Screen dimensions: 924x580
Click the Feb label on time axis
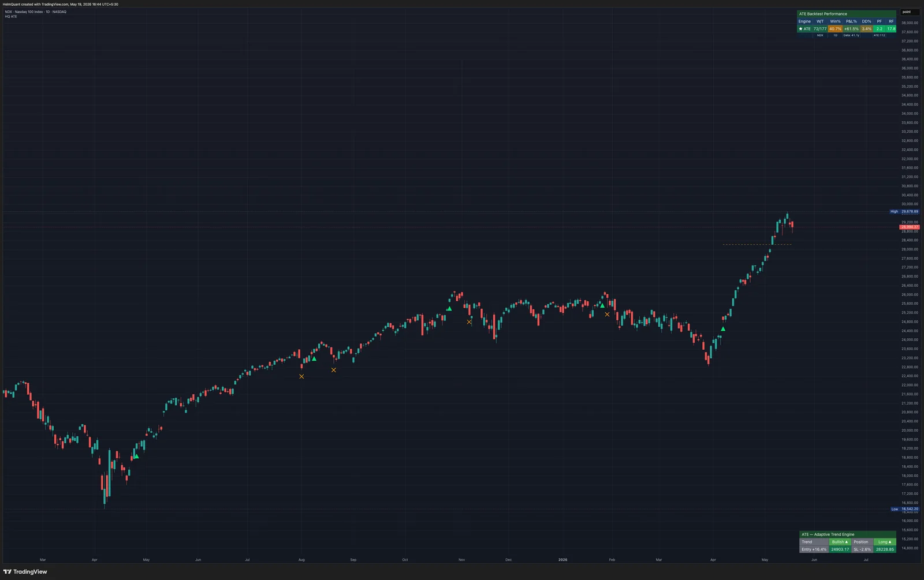tap(612, 560)
